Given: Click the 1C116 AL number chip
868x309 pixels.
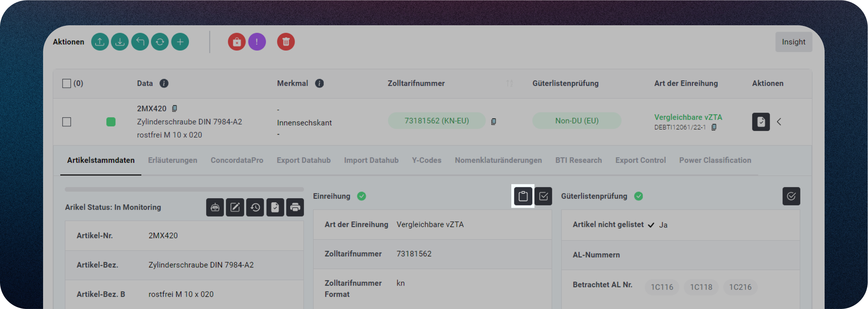Looking at the screenshot, I should pyautogui.click(x=661, y=287).
